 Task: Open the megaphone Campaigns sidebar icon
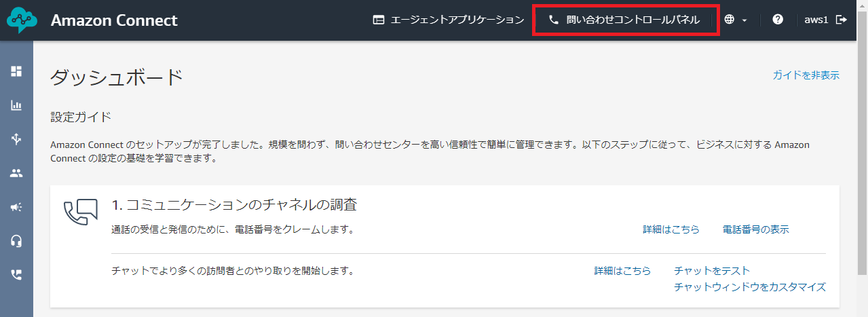click(16, 207)
